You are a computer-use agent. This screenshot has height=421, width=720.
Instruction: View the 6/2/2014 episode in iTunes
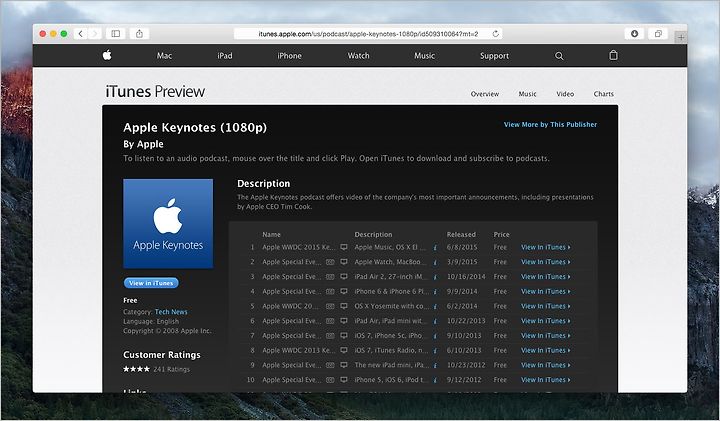[x=546, y=306]
